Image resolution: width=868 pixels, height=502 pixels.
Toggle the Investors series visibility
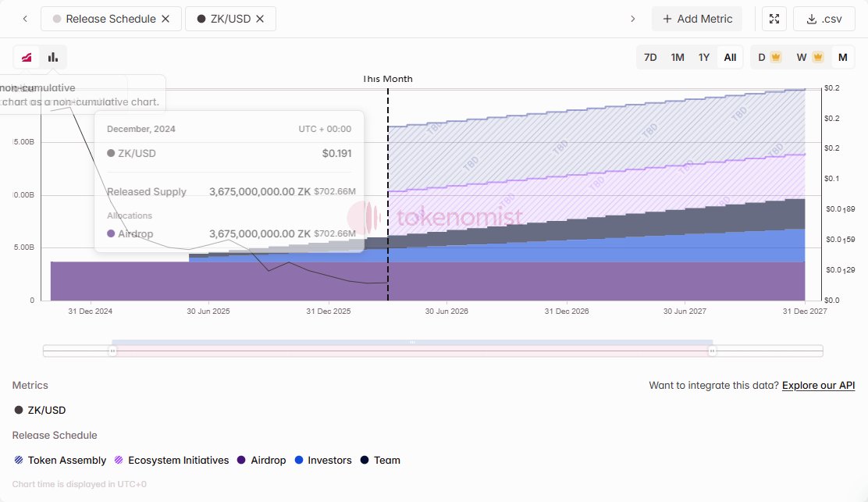point(301,460)
